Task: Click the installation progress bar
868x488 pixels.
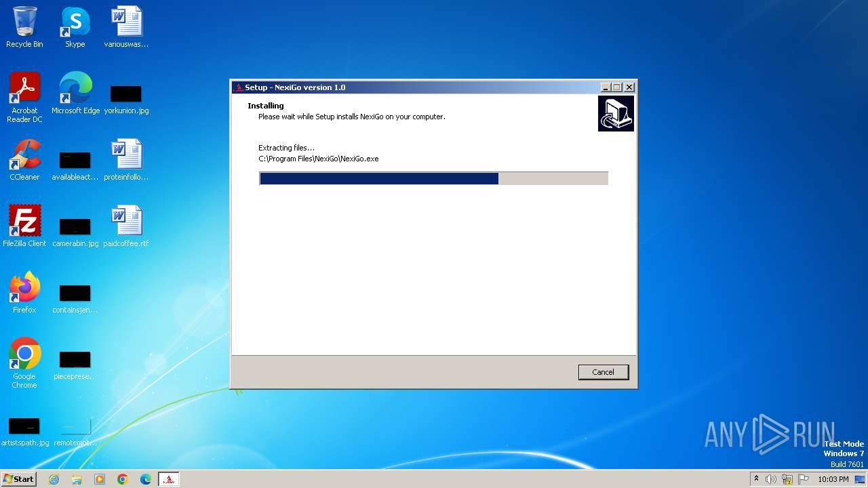Action: [433, 178]
